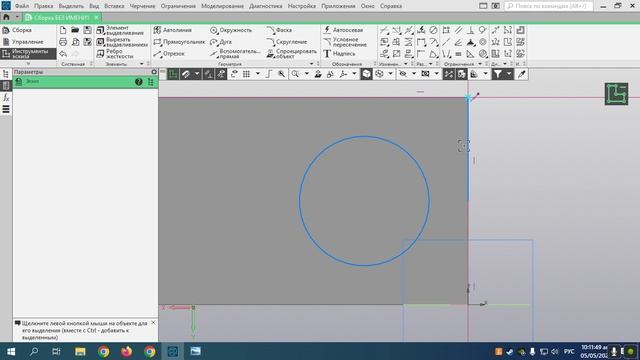The width and height of the screenshot is (640, 360).
Task: Close the hint message panel
Action: (153, 323)
